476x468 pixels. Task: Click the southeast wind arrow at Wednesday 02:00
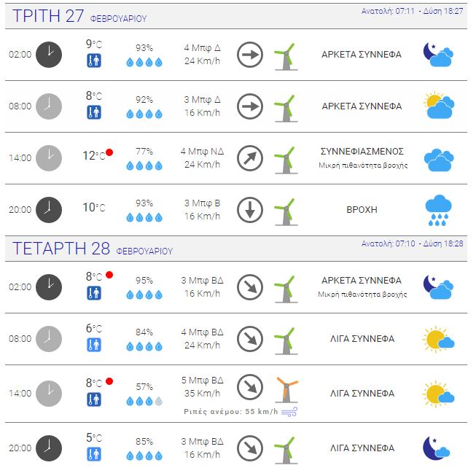click(x=250, y=287)
